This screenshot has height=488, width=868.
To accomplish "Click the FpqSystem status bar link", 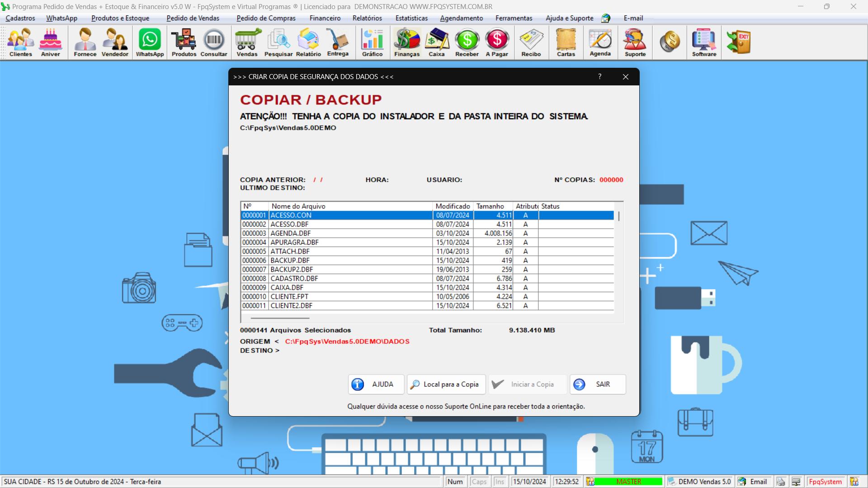I will [x=826, y=482].
